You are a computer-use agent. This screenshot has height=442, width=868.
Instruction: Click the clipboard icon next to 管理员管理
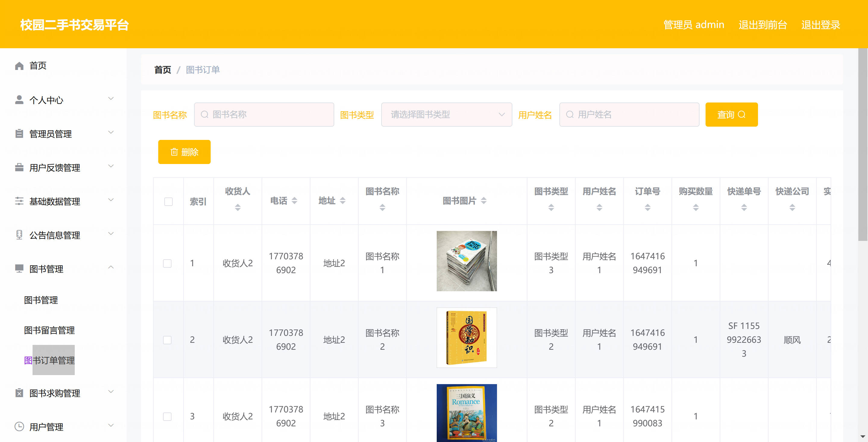click(19, 134)
